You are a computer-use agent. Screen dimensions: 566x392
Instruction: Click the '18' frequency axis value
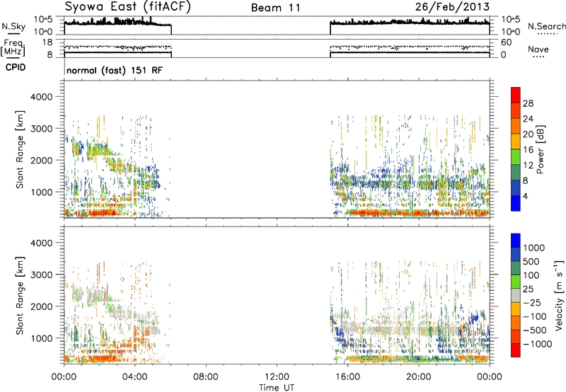click(47, 42)
